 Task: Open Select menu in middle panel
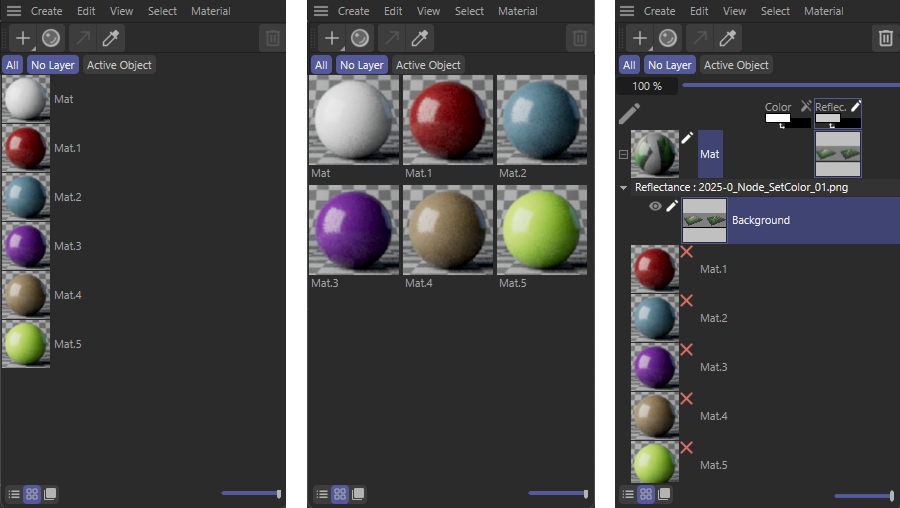[x=470, y=11]
